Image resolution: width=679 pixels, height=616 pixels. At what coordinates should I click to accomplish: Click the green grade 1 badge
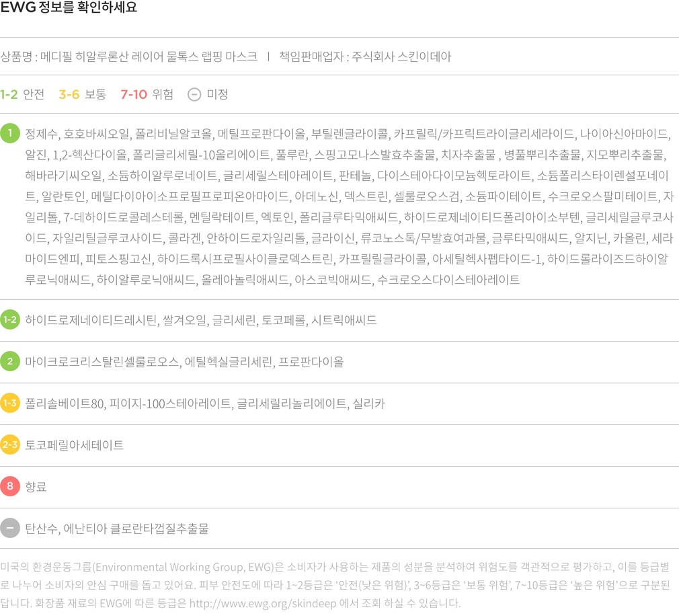point(10,132)
